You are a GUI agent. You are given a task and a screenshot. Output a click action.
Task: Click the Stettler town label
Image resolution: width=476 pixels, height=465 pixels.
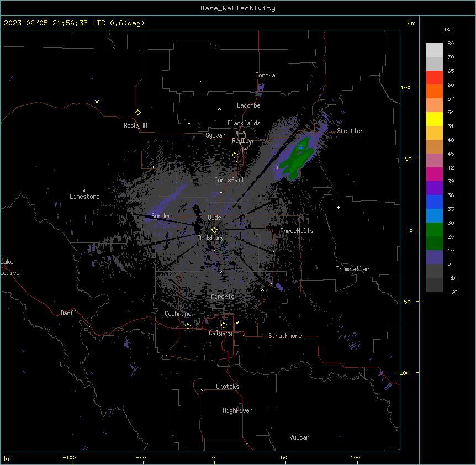[350, 131]
